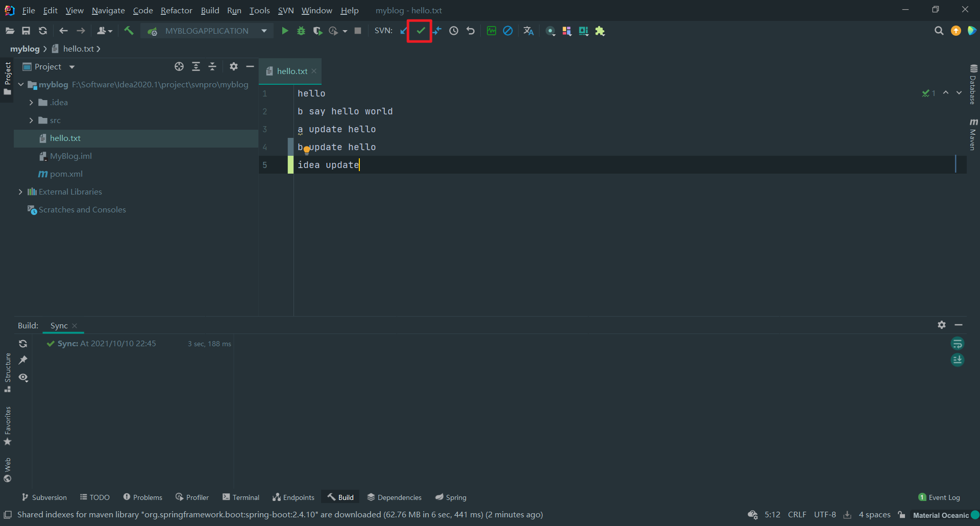980x526 pixels.
Task: Expand the .idea folder
Action: click(31, 103)
